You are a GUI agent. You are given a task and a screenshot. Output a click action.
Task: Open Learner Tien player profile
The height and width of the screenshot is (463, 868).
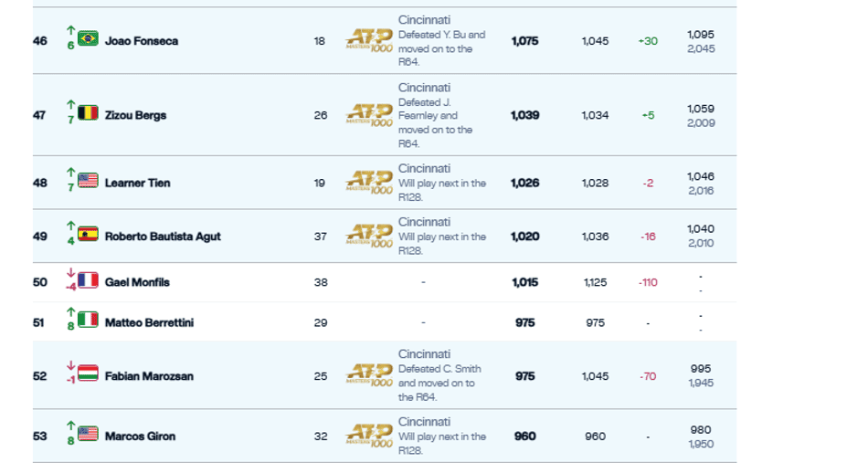tap(137, 183)
